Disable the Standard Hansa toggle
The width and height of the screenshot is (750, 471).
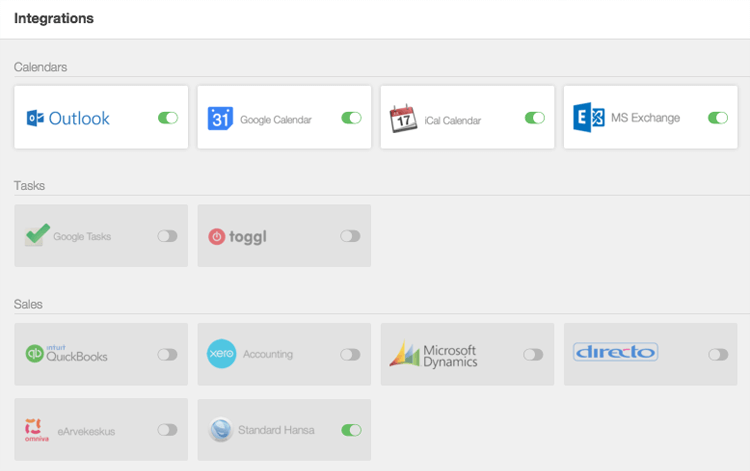point(351,430)
